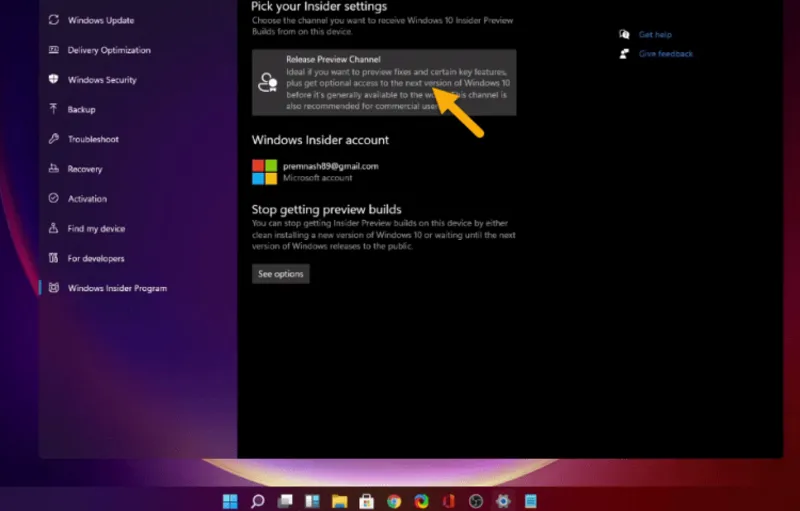Click the Delivery Optimization icon
Screen dimensions: 800x511
(54, 49)
